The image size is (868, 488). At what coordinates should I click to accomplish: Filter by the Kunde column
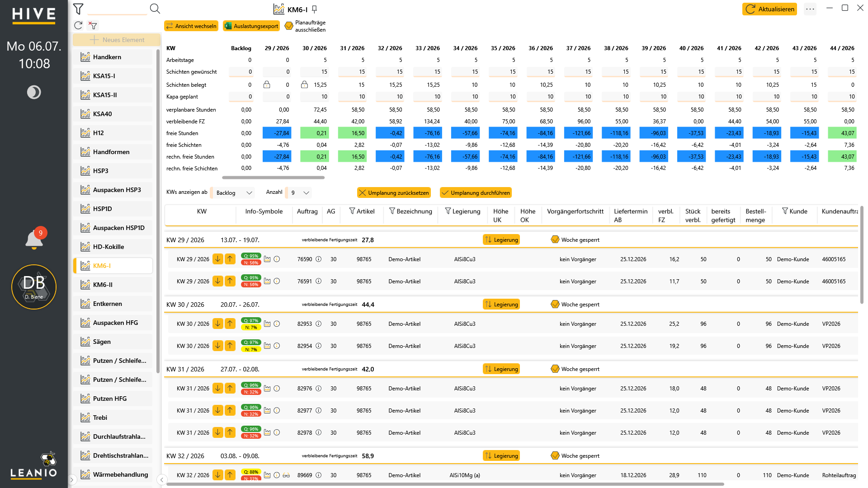[785, 211]
